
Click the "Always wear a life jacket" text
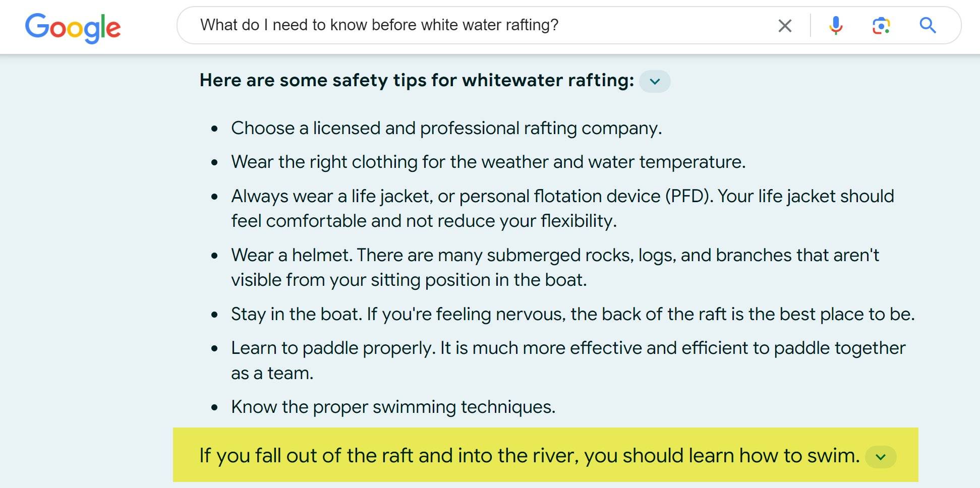point(562,196)
